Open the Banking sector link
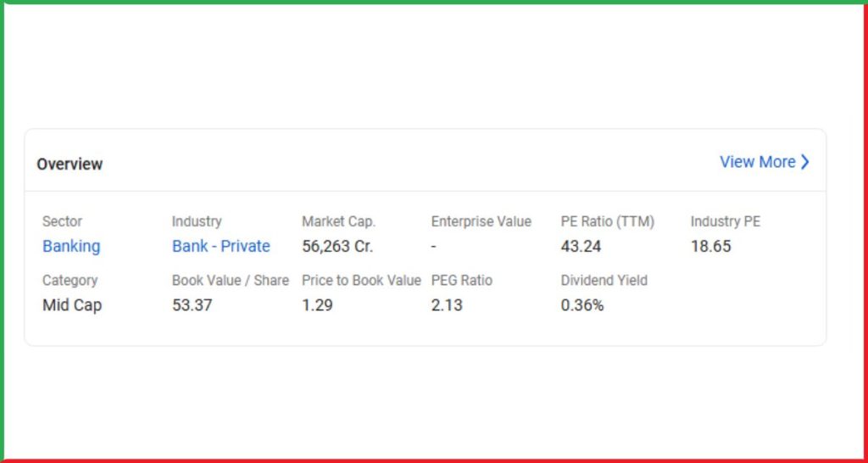This screenshot has height=463, width=868. coord(71,247)
